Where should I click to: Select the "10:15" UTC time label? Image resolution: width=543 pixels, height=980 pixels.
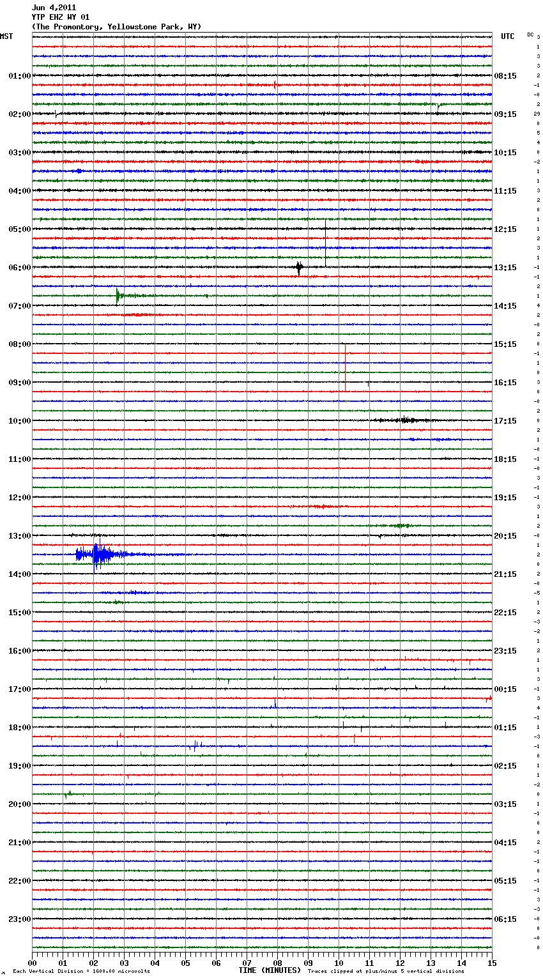pos(505,153)
